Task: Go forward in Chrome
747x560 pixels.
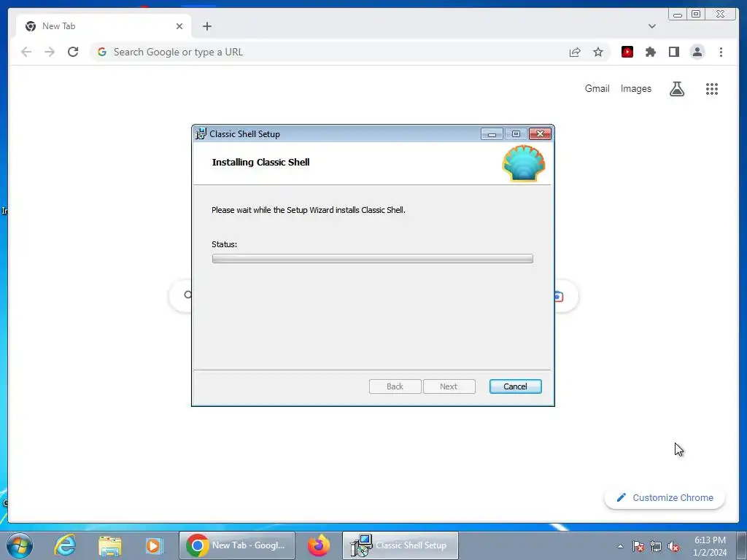Action: click(50, 52)
